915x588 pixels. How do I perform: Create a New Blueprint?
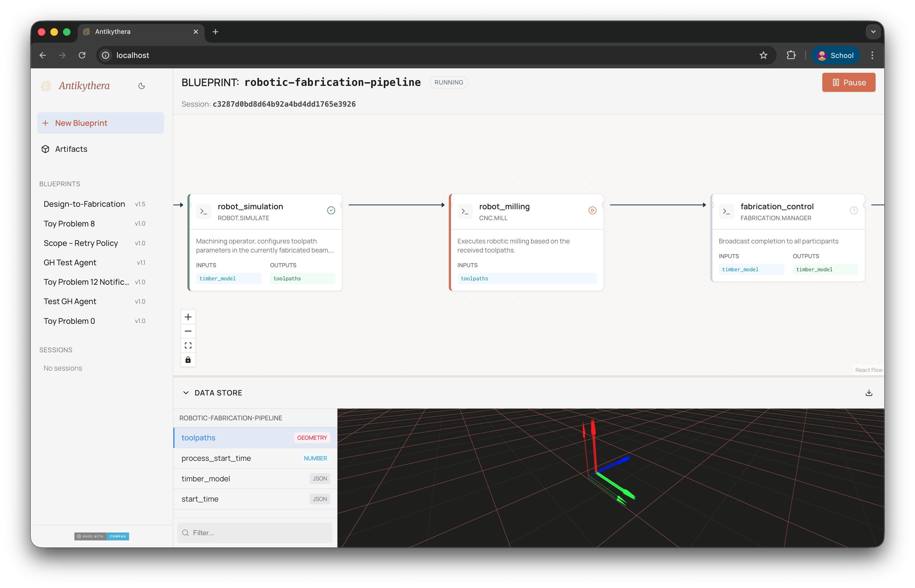click(100, 123)
